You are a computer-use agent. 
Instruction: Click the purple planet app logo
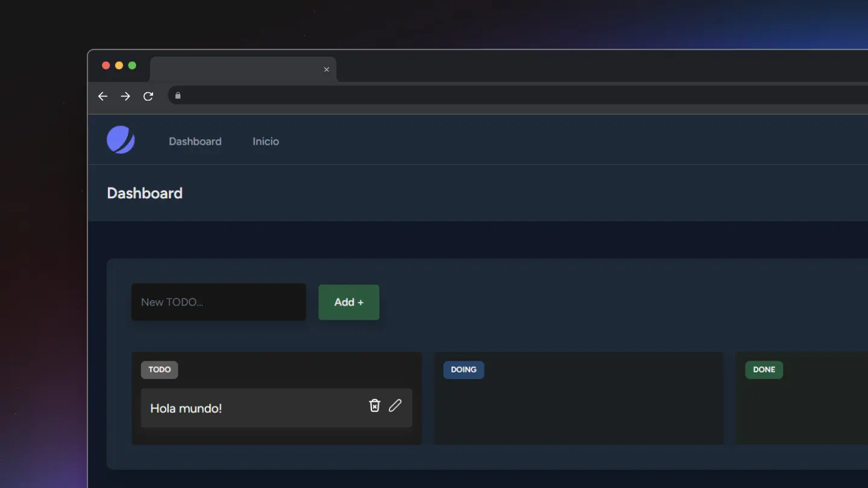click(121, 140)
